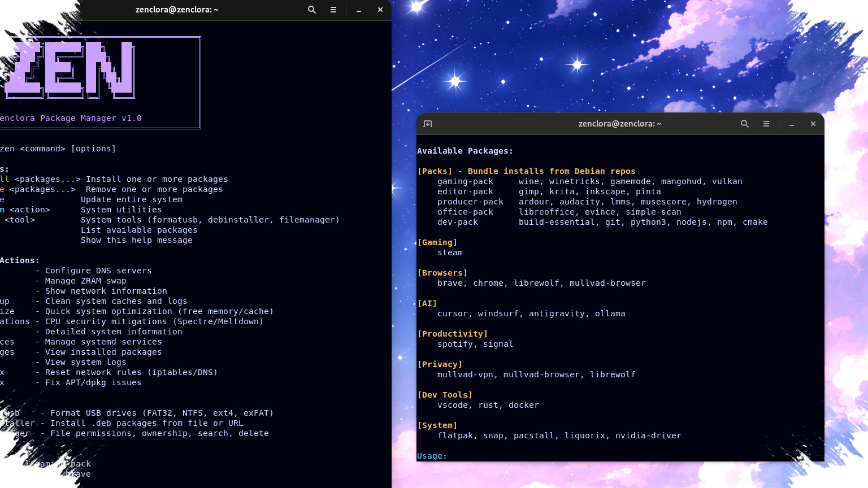Open search in the left terminal window
The width and height of the screenshot is (868, 488).
pos(311,10)
